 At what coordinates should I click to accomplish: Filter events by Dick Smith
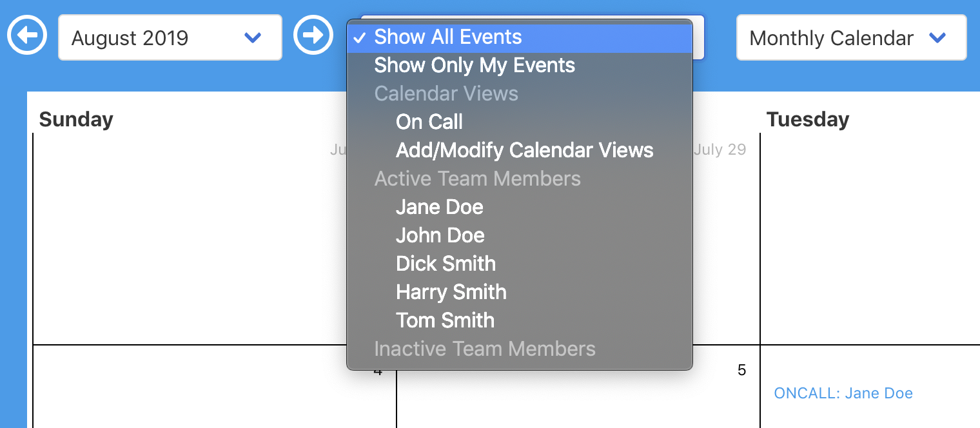coord(446,264)
